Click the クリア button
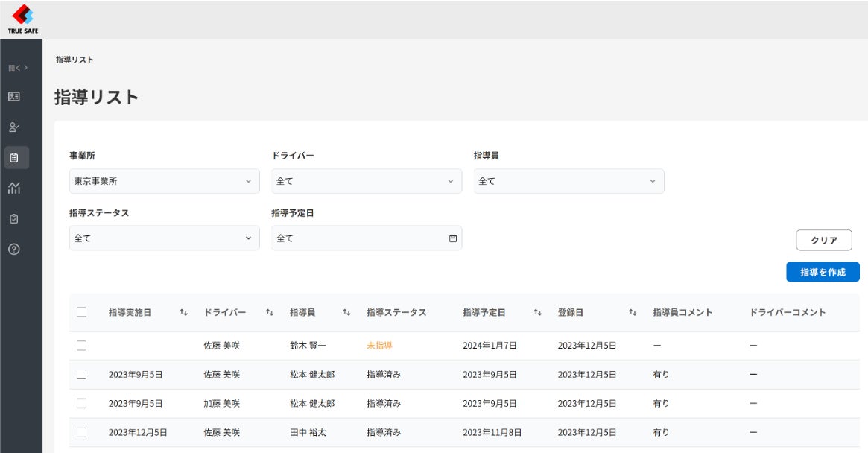Viewport: 868px width, 453px height. coord(824,241)
